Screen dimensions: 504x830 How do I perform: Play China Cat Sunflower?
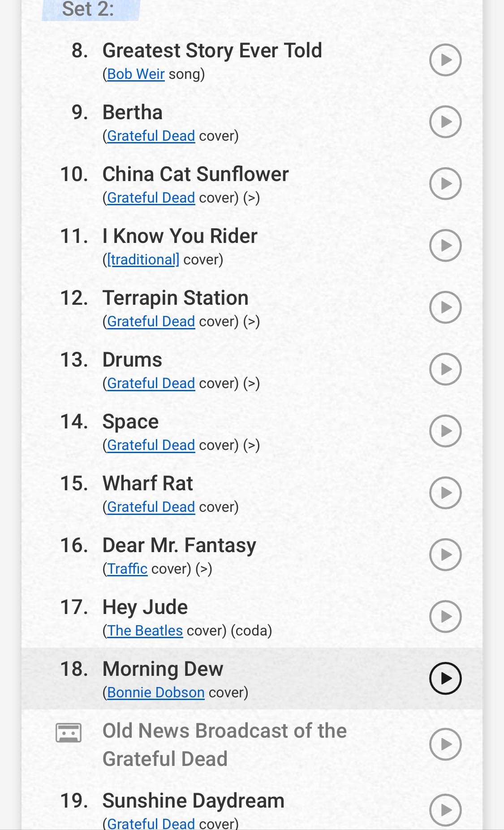(x=445, y=183)
